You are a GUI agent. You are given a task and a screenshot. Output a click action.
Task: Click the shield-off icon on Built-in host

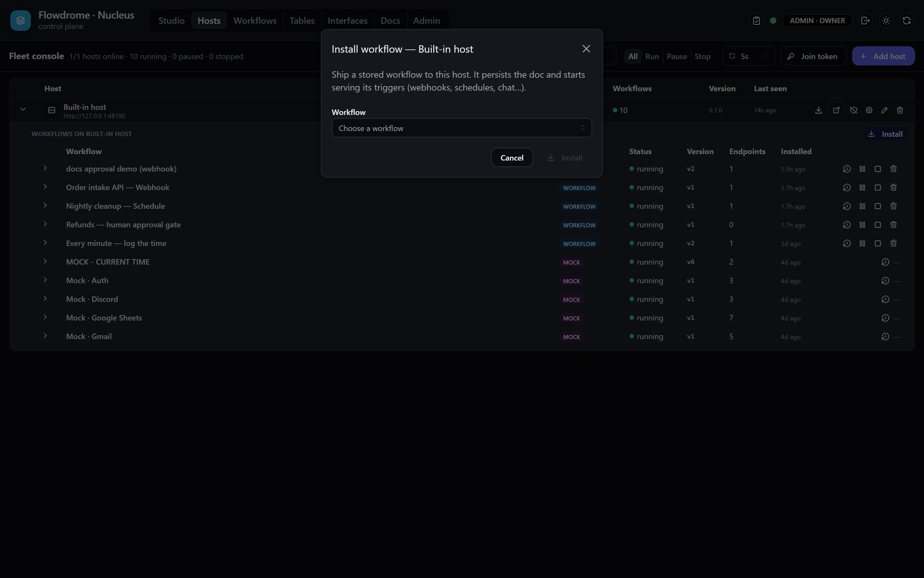point(854,110)
